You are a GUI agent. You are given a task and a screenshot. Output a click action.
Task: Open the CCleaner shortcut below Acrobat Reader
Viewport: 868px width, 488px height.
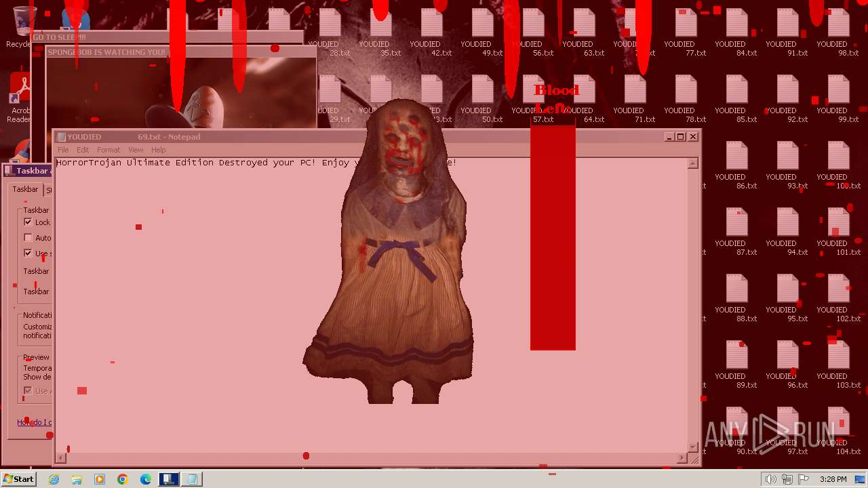click(24, 149)
